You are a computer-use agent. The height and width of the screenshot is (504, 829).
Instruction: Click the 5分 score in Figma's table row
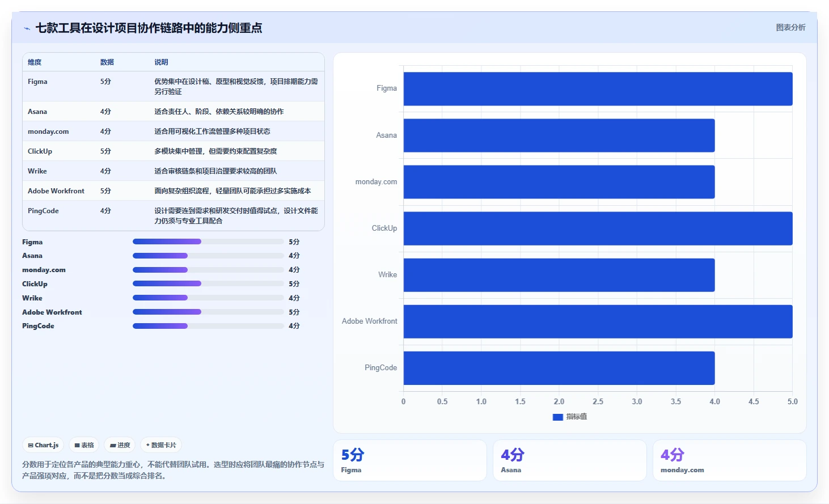tap(105, 82)
